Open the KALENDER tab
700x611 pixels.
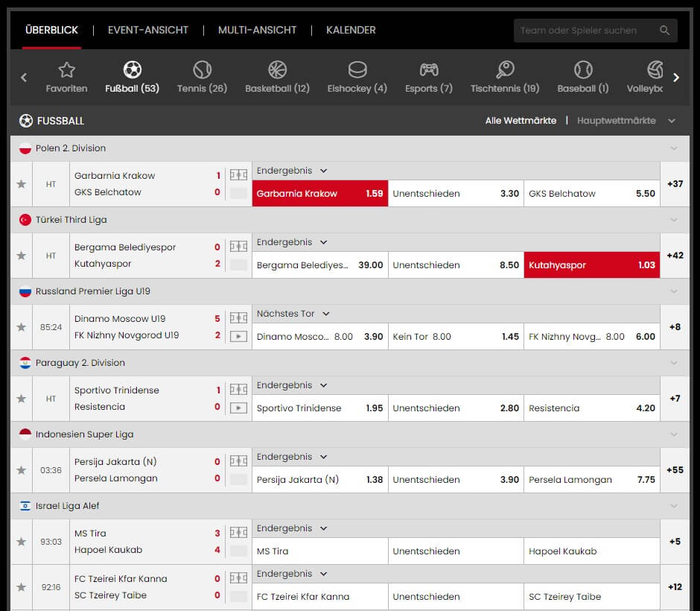point(351,30)
